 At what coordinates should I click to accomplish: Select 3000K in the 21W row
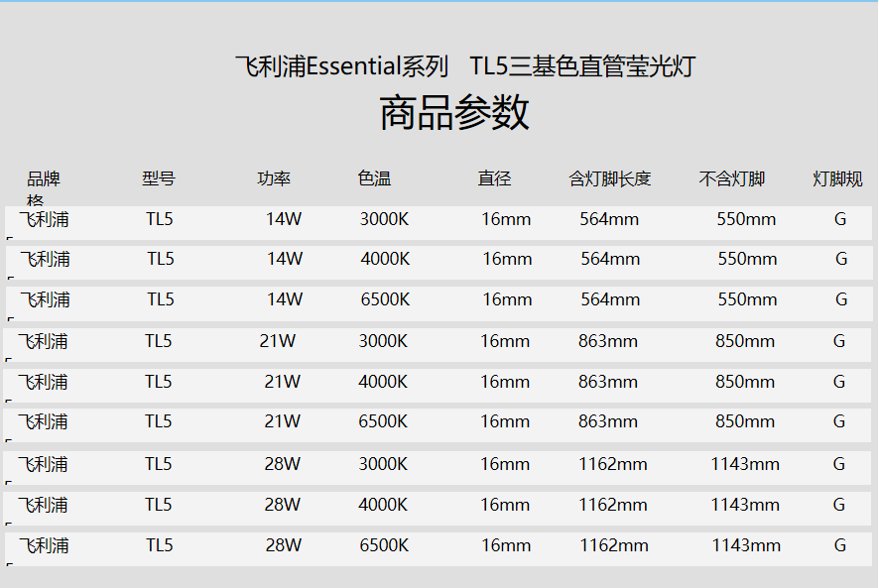(x=383, y=341)
